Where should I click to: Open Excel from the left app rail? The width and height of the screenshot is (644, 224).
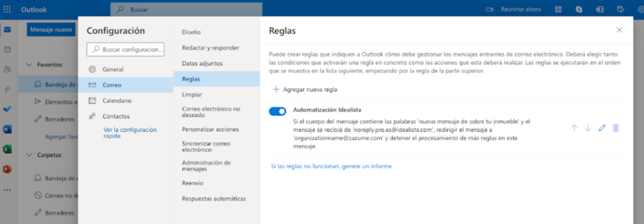click(7, 149)
